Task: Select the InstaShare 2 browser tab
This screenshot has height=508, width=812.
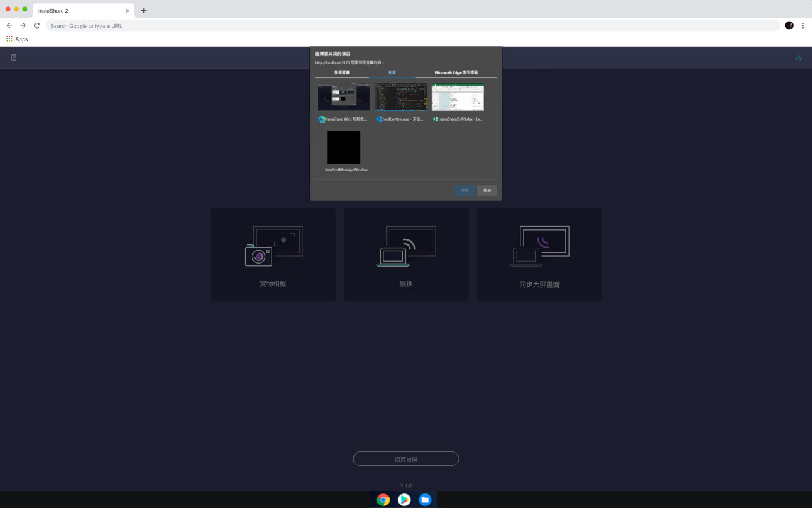Action: tap(83, 11)
